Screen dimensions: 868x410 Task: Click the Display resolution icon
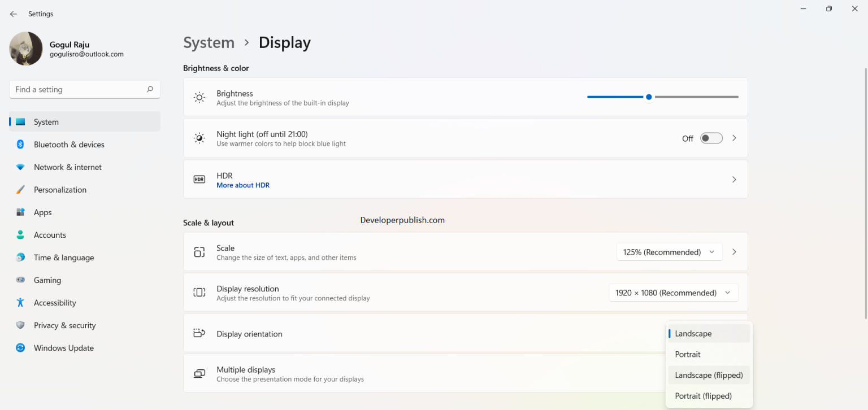tap(199, 292)
